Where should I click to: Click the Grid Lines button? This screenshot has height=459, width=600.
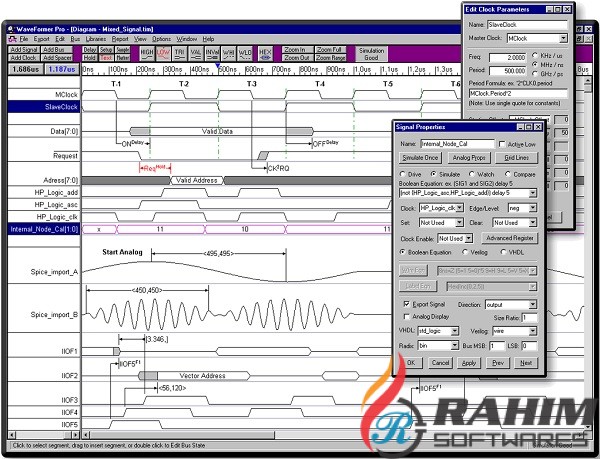pos(516,158)
